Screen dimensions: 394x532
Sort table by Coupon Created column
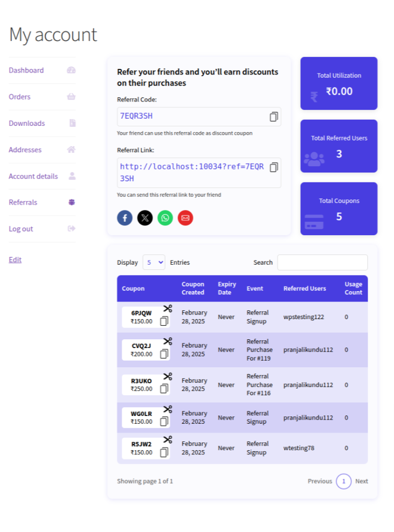193,289
